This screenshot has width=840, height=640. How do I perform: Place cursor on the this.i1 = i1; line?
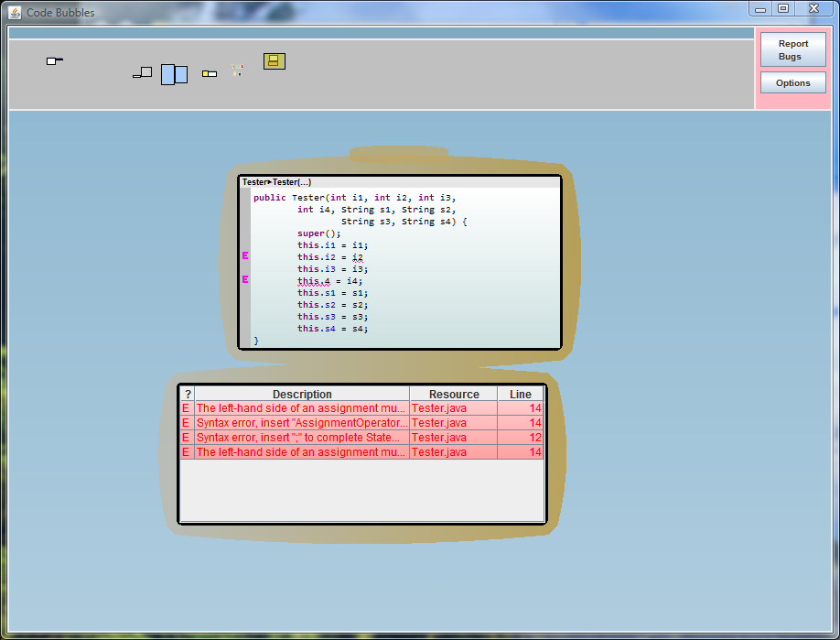click(x=333, y=245)
